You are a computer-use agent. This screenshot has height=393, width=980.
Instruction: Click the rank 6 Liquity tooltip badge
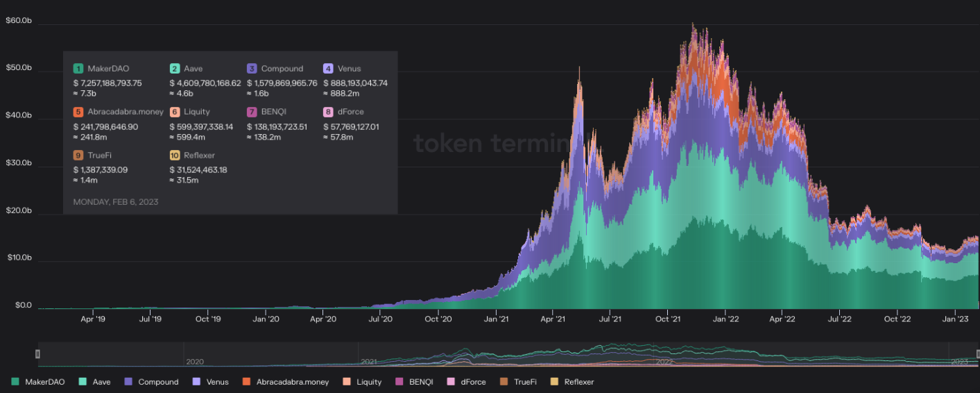(174, 112)
